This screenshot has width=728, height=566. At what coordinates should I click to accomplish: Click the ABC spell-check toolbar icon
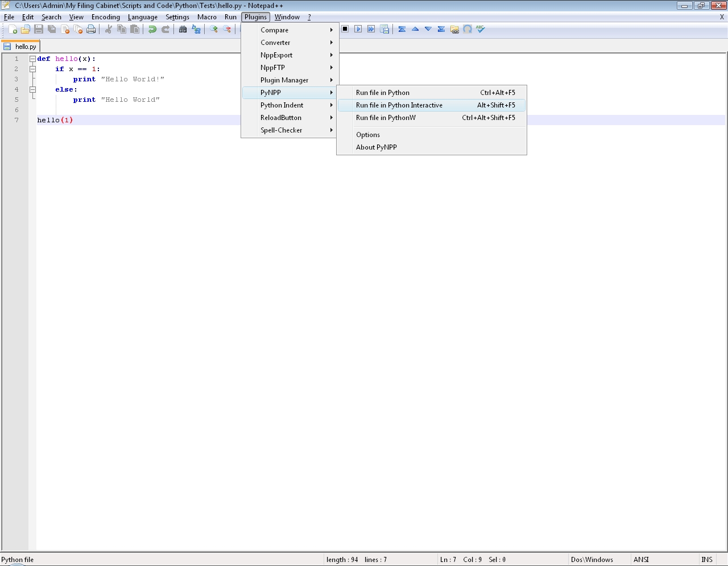(481, 29)
